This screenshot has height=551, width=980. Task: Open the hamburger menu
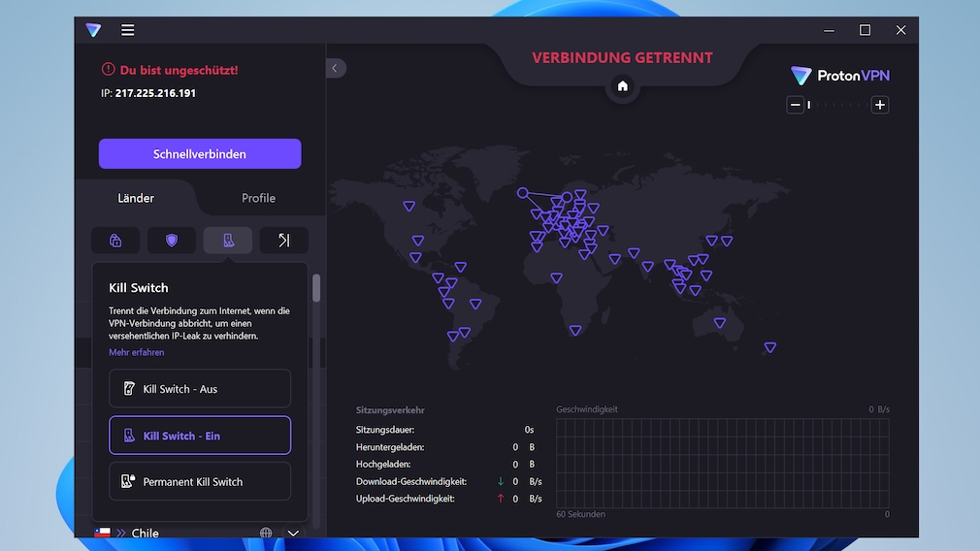click(x=127, y=30)
